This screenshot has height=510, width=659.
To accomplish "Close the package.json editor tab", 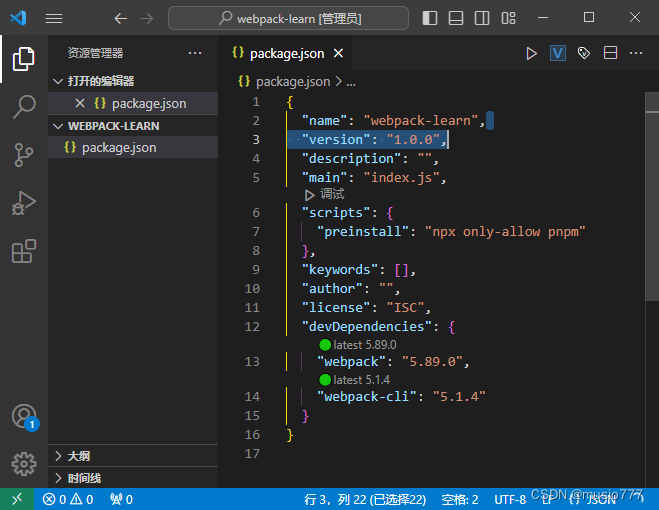I will coord(338,53).
